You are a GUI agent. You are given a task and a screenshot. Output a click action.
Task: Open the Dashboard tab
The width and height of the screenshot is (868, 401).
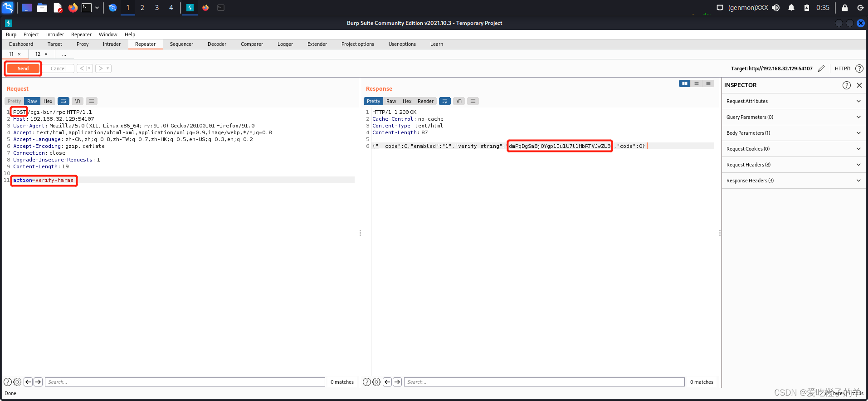pyautogui.click(x=21, y=44)
